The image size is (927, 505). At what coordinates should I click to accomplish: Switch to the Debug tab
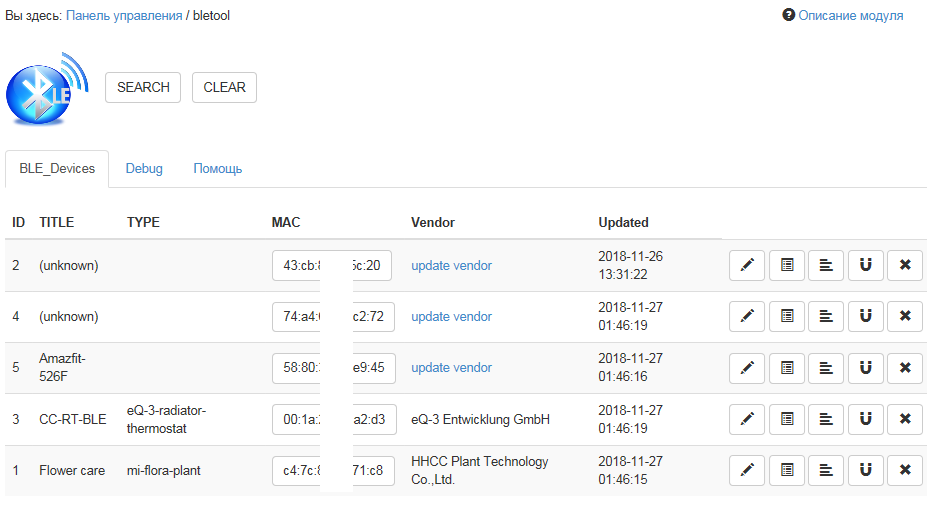pyautogui.click(x=144, y=169)
